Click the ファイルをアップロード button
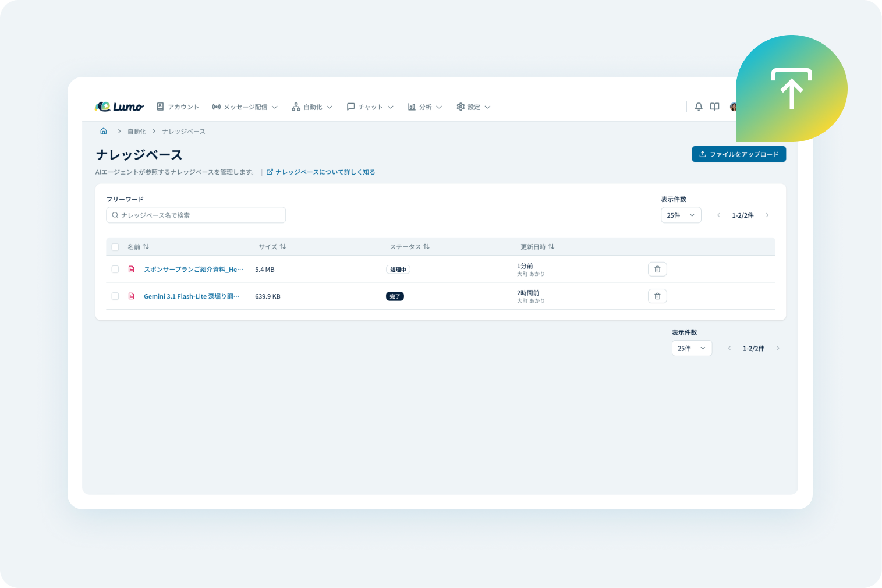The image size is (882, 588). (738, 154)
